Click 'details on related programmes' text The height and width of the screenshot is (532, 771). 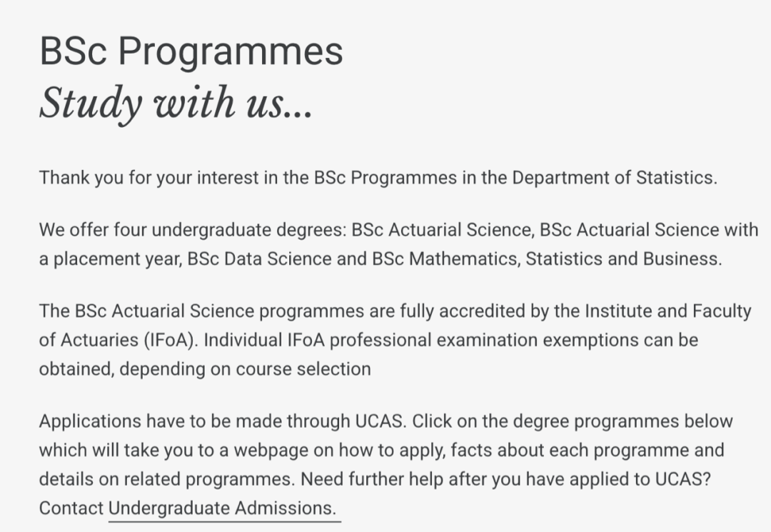pyautogui.click(x=166, y=479)
